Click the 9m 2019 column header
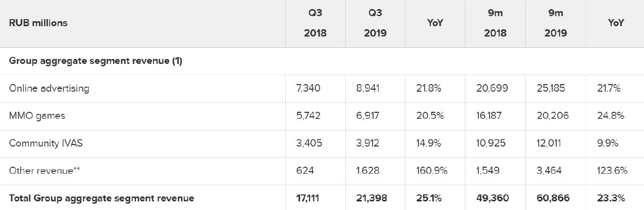This screenshot has width=644, height=210. coord(555,23)
